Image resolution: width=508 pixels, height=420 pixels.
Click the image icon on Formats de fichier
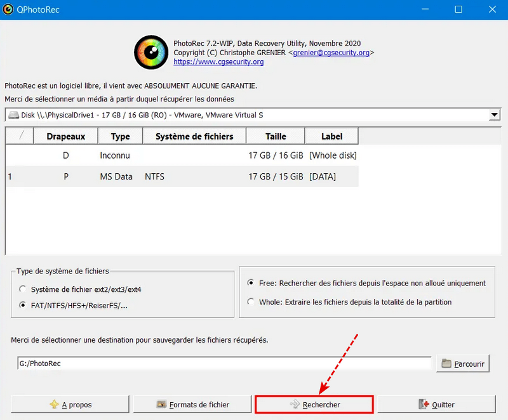(x=161, y=404)
